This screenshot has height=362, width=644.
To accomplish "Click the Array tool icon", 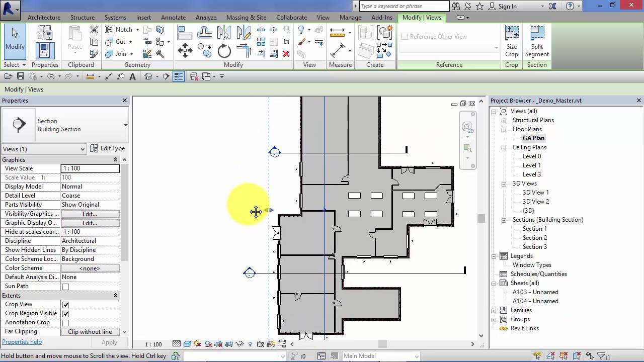I will coord(261,42).
